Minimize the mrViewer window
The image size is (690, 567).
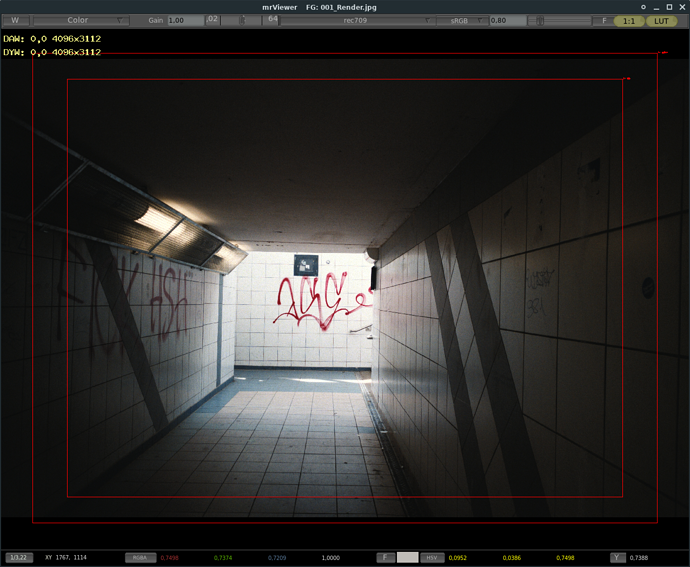click(x=656, y=7)
